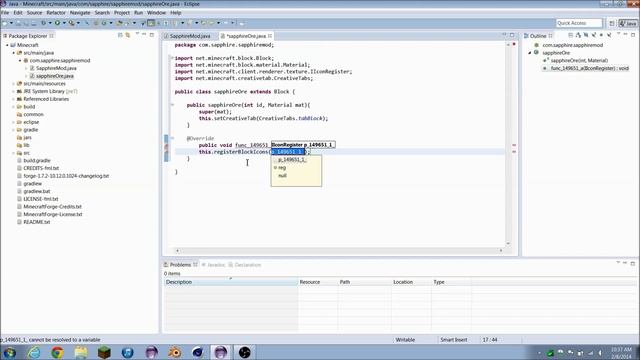Click the Quick Access search field
This screenshot has width=640, height=360.
pos(579,23)
